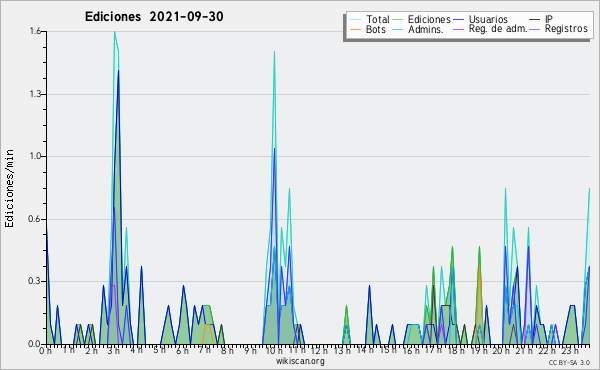Click the '0.6' y-axis value
This screenshot has height=370, width=600.
tap(35, 219)
